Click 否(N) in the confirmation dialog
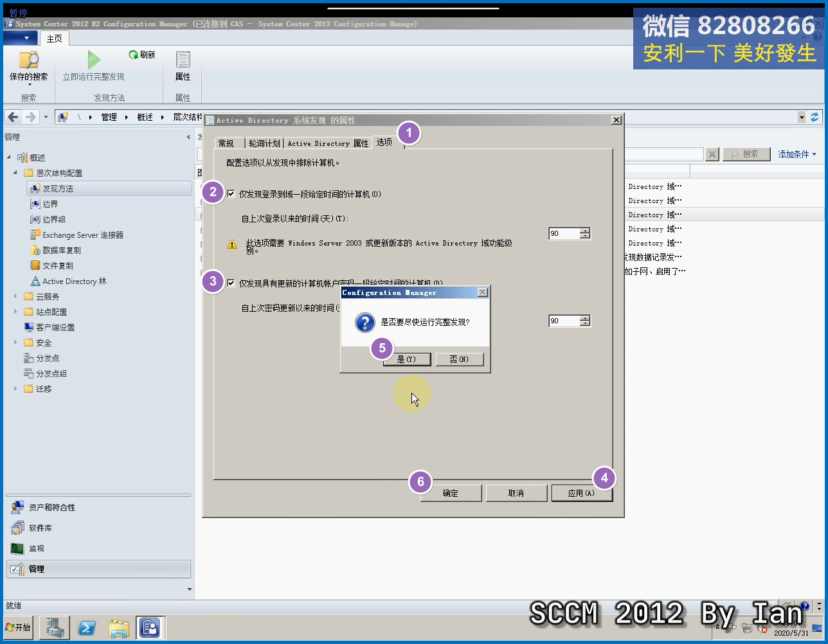Screen dimensions: 828x644 point(459,359)
